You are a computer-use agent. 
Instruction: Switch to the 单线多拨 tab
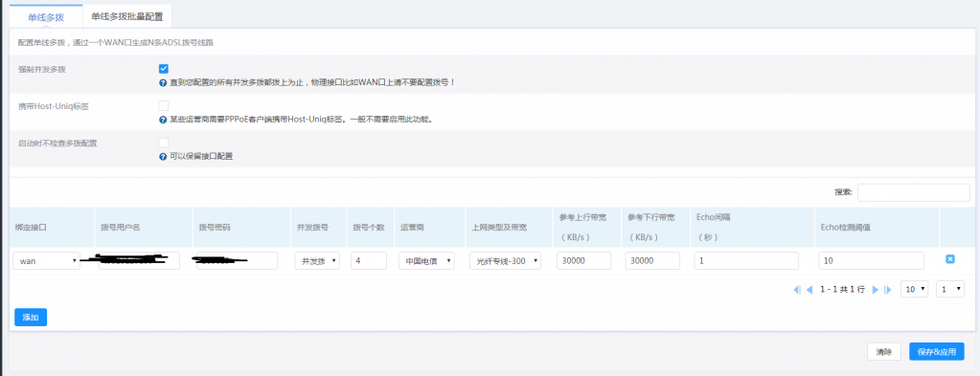click(x=46, y=17)
